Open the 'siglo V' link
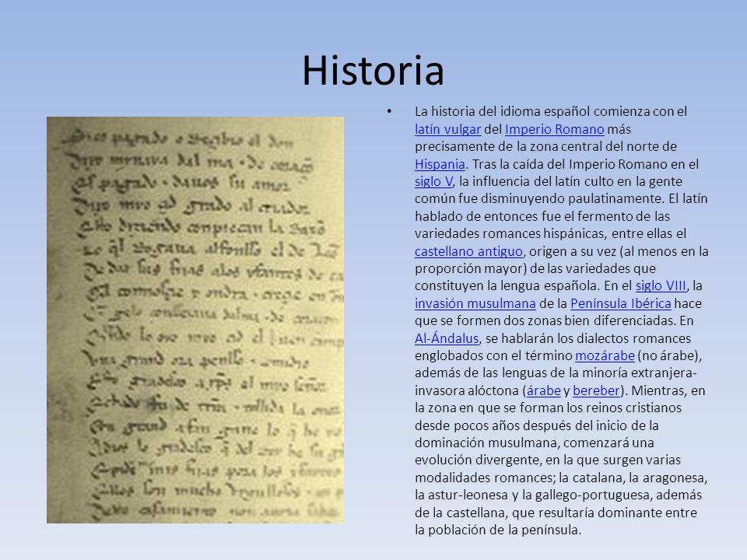Screen dimensions: 747x560 click(x=433, y=181)
